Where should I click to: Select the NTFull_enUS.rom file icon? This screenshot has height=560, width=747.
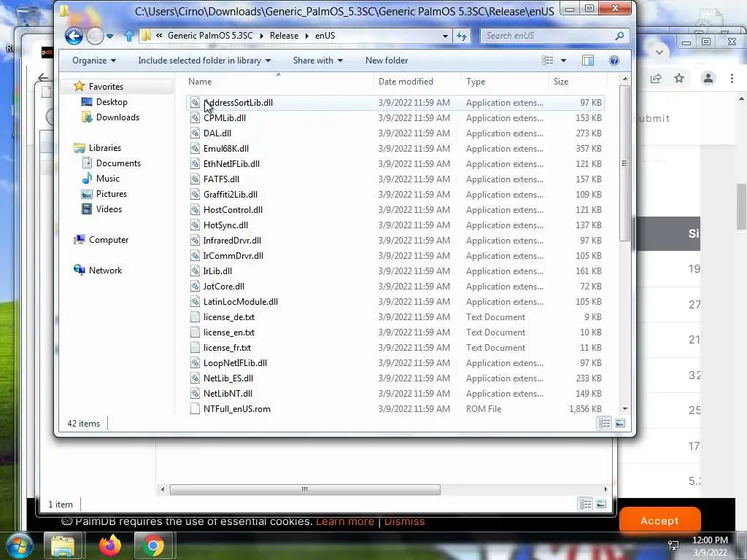[x=195, y=408]
